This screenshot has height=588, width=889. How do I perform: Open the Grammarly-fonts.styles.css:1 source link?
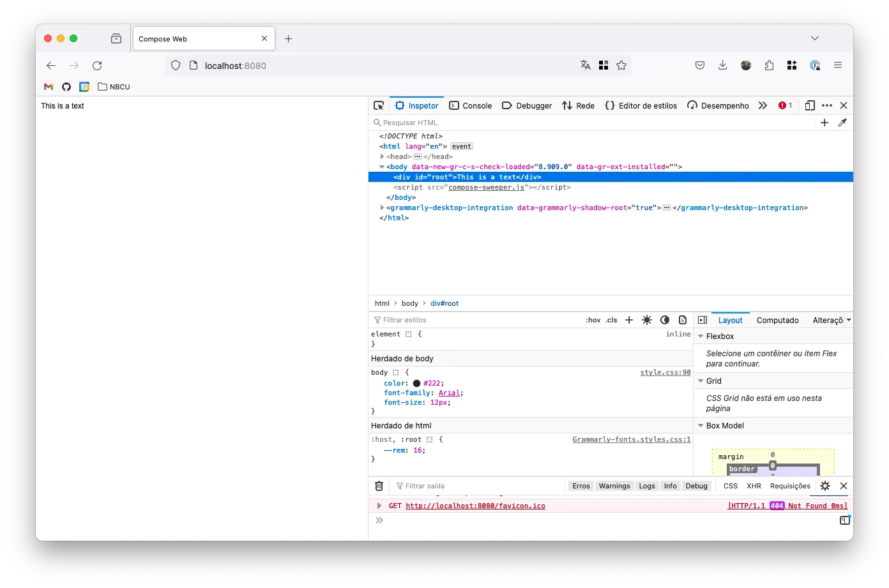click(632, 439)
